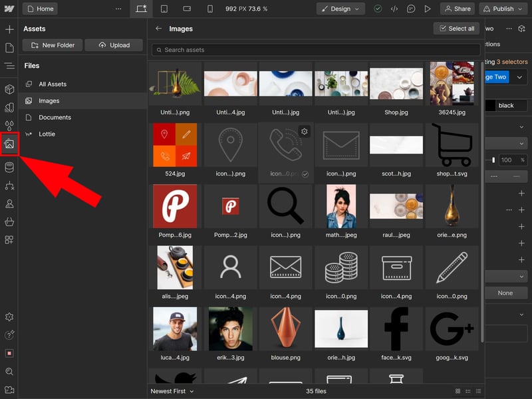
Task: Open the Assets panel in left sidebar
Action: pyautogui.click(x=9, y=144)
